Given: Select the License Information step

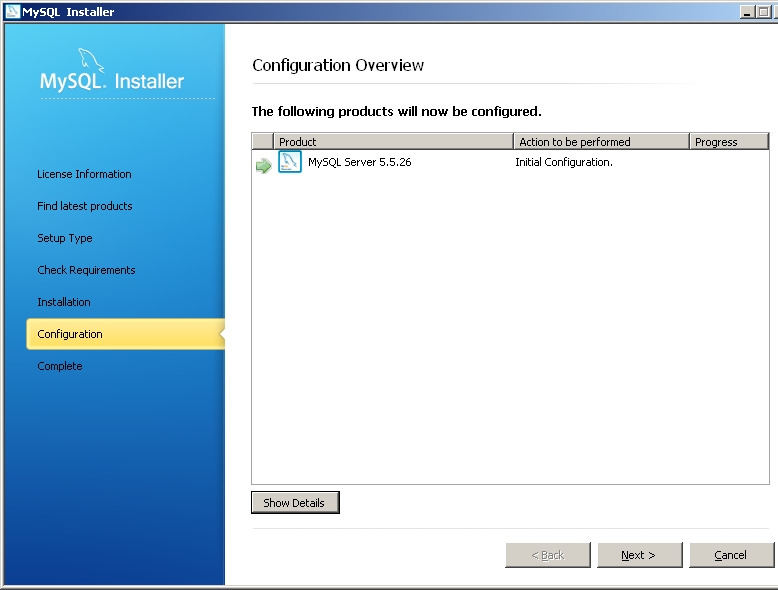Looking at the screenshot, I should (x=84, y=174).
